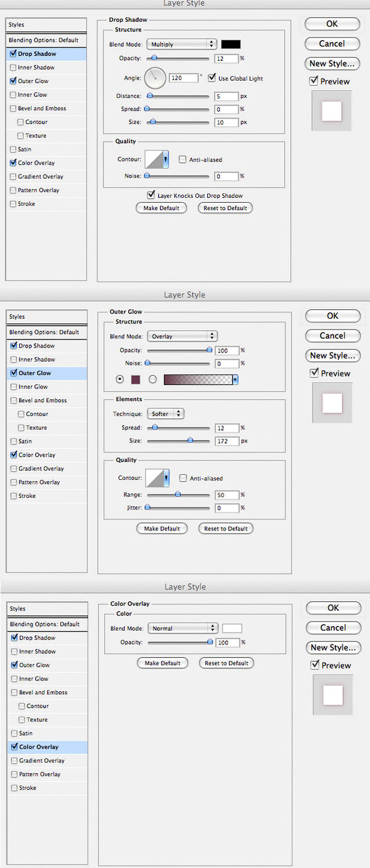Toggle the Use Global Light checkbox

(212, 78)
